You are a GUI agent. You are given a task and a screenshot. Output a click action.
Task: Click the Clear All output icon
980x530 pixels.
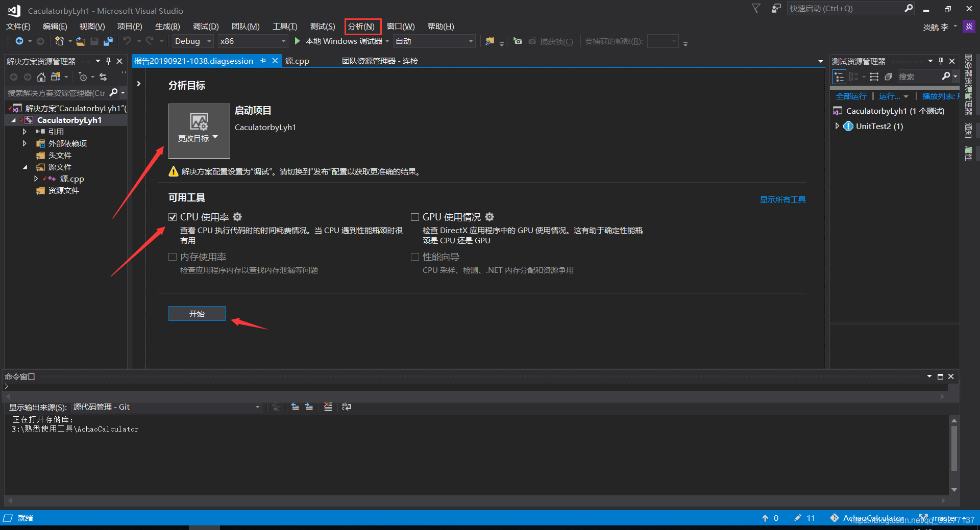[x=328, y=407]
